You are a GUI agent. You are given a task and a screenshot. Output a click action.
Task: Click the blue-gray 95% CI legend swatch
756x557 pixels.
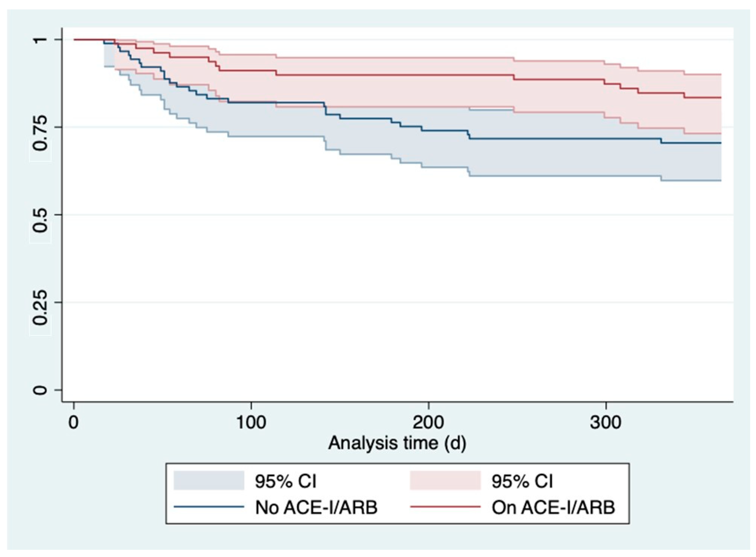point(209,480)
